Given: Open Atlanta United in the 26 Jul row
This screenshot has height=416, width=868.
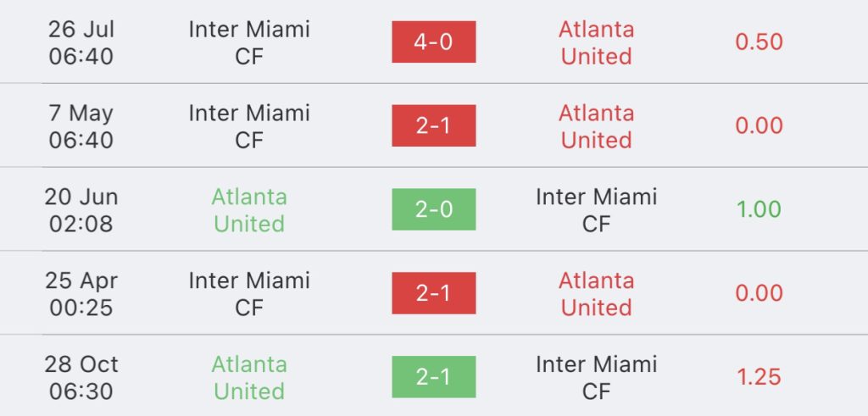Looking at the screenshot, I should pos(596,42).
